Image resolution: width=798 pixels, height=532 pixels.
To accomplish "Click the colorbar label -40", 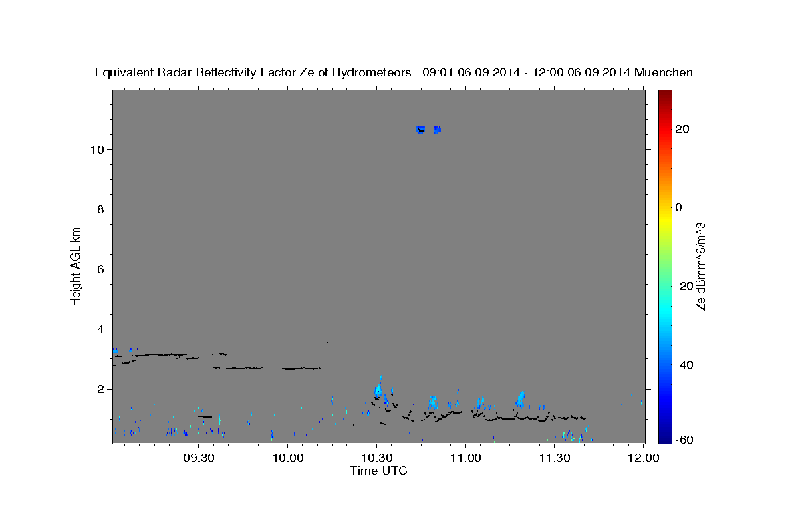I will pos(683,365).
